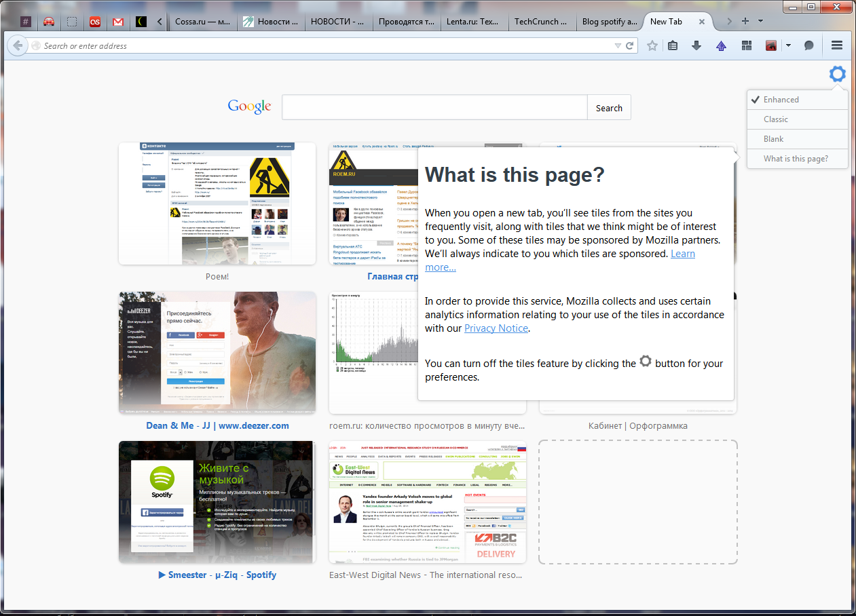Open the pinned Gmail tab

118,22
